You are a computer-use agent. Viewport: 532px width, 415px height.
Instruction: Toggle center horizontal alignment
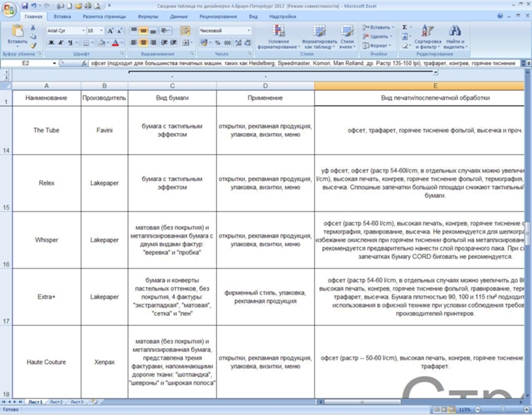pyautogui.click(x=144, y=43)
